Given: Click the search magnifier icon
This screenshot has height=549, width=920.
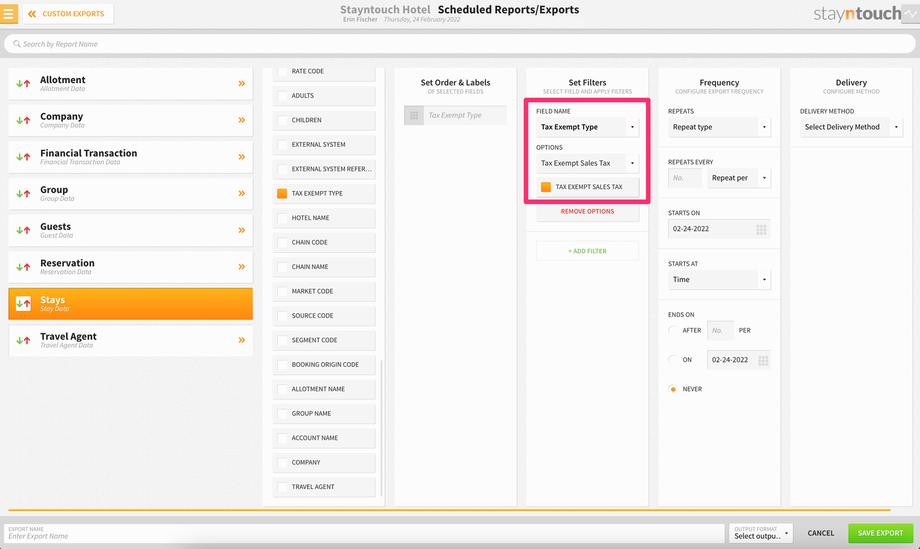Looking at the screenshot, I should click(17, 44).
